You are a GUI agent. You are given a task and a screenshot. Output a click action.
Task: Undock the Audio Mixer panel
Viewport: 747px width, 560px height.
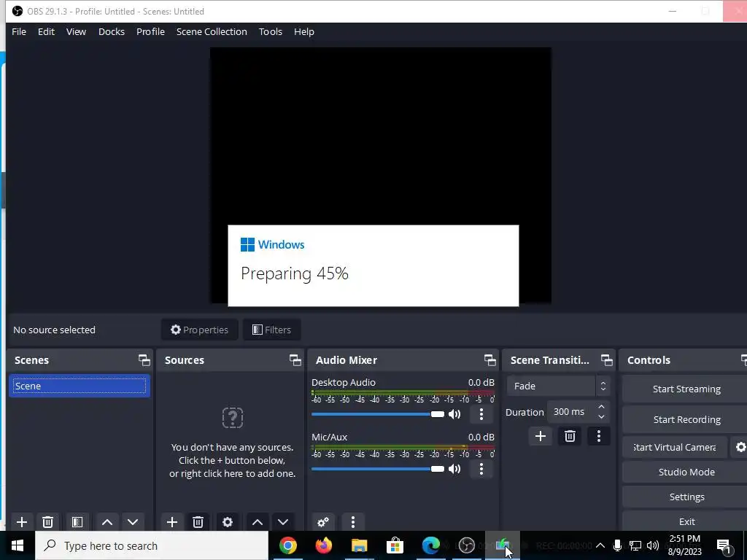click(489, 360)
